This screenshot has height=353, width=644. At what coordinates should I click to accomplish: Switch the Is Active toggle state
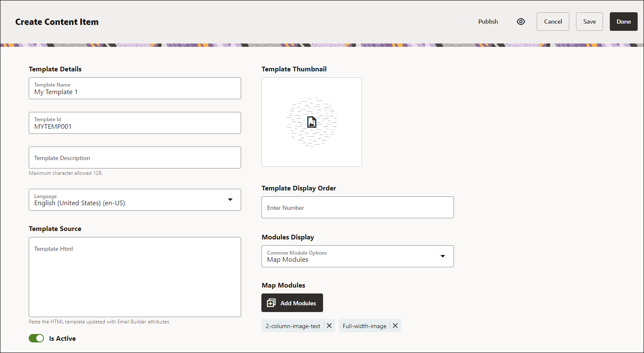point(36,338)
